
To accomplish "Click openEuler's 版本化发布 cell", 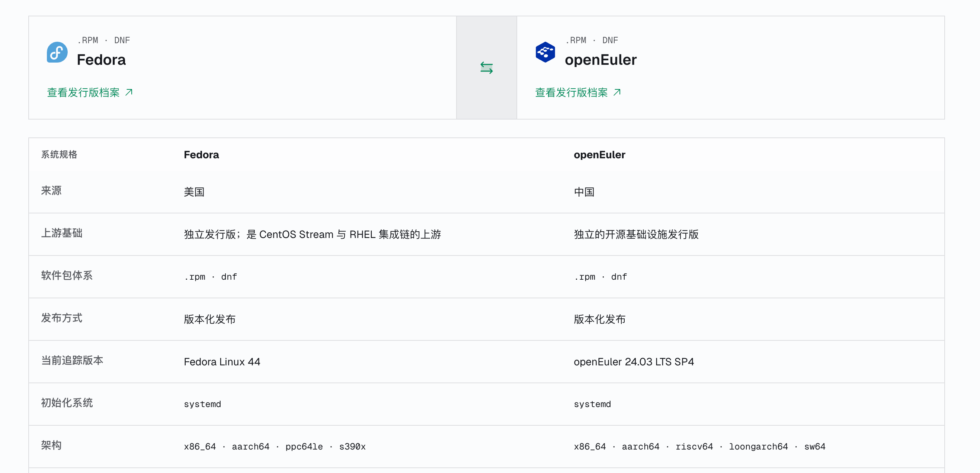I will coord(599,319).
